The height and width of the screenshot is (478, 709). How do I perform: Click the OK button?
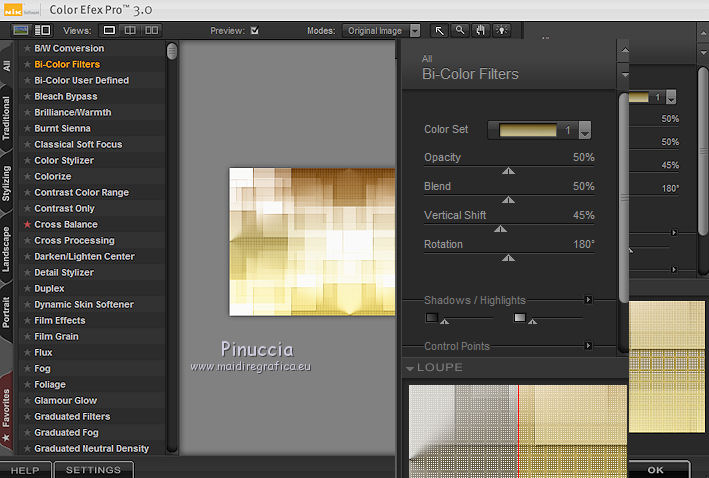(x=656, y=470)
